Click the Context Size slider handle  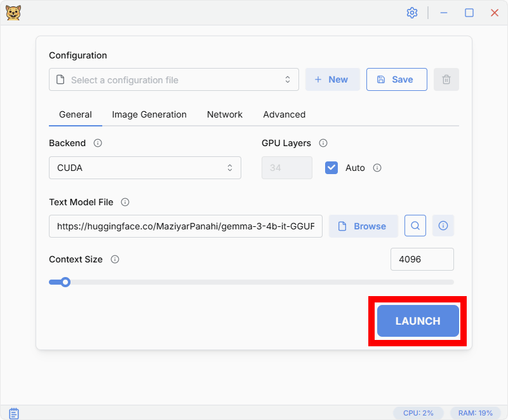click(x=65, y=282)
